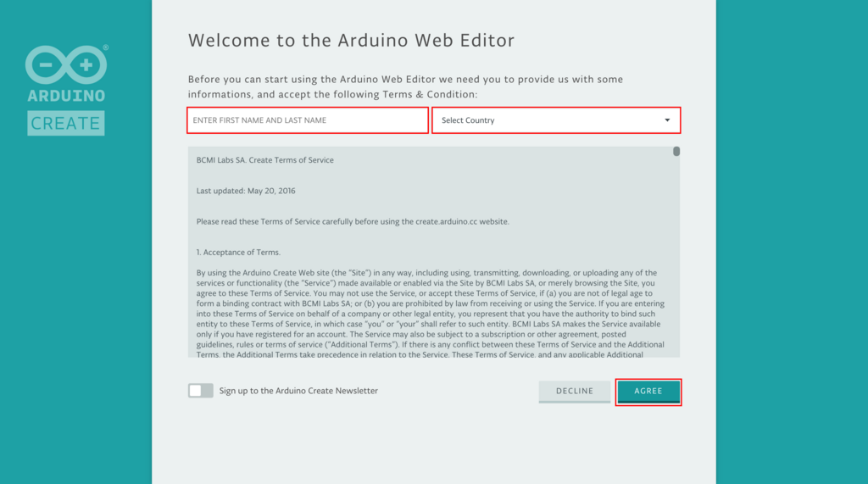
Task: Click the 'Please read these Terms of Service' sentence
Action: [x=353, y=221]
